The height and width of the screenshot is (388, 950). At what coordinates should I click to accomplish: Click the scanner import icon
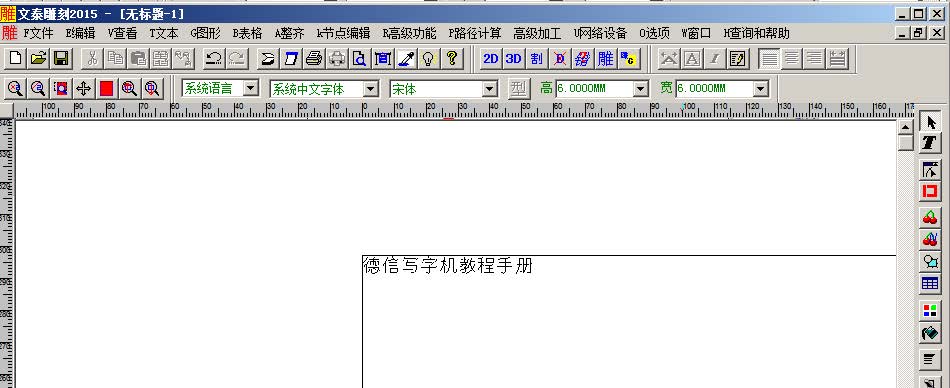pyautogui.click(x=267, y=58)
